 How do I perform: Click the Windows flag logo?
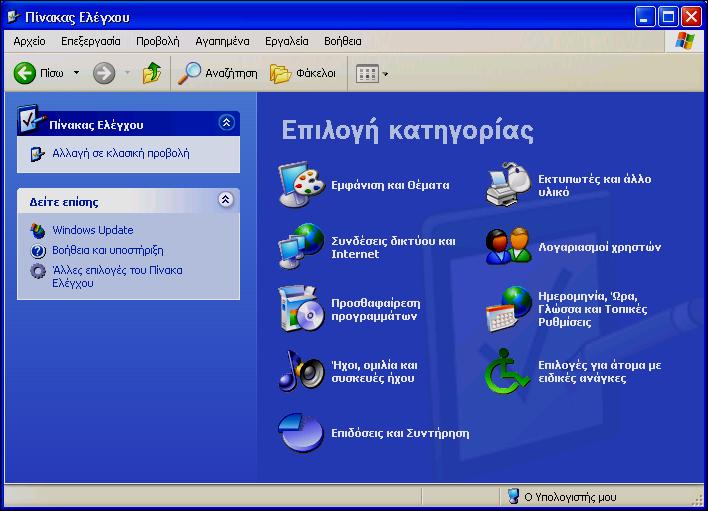685,41
